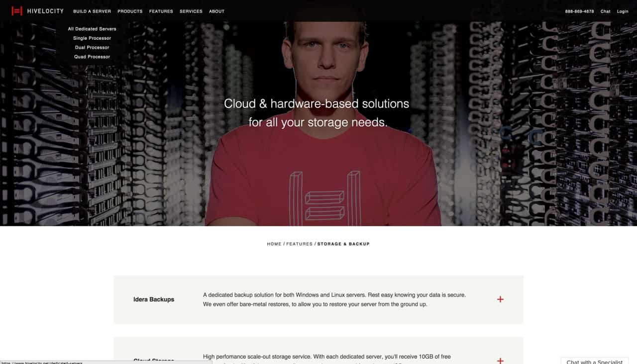Open the Products menu
This screenshot has height=364, width=637.
point(130,11)
